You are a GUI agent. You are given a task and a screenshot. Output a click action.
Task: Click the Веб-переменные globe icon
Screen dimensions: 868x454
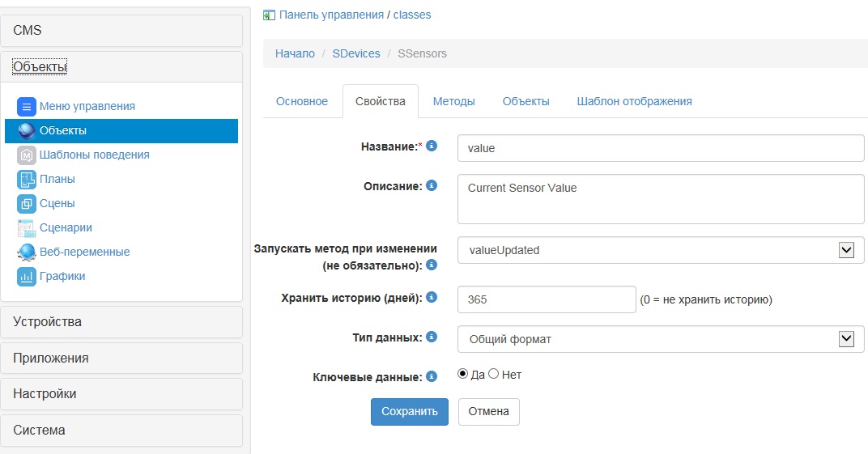pos(27,252)
